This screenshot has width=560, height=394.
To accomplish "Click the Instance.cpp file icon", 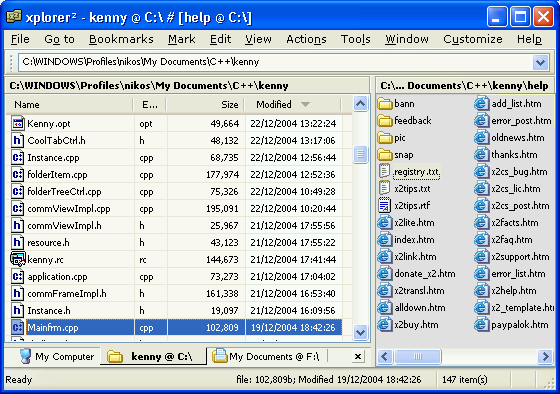I will 17,158.
